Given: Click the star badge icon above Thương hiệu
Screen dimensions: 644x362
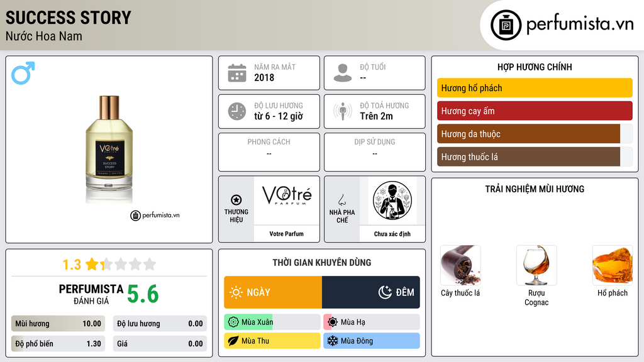Looking at the screenshot, I should coord(236,200).
